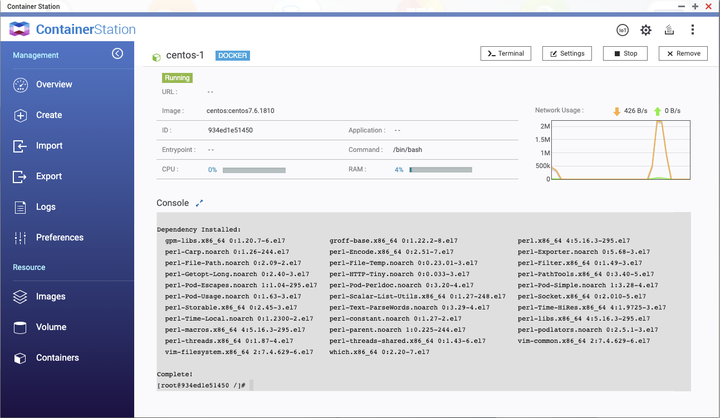Image resolution: width=720 pixels, height=418 pixels.
Task: Click the Resource section header
Action: pyautogui.click(x=29, y=267)
